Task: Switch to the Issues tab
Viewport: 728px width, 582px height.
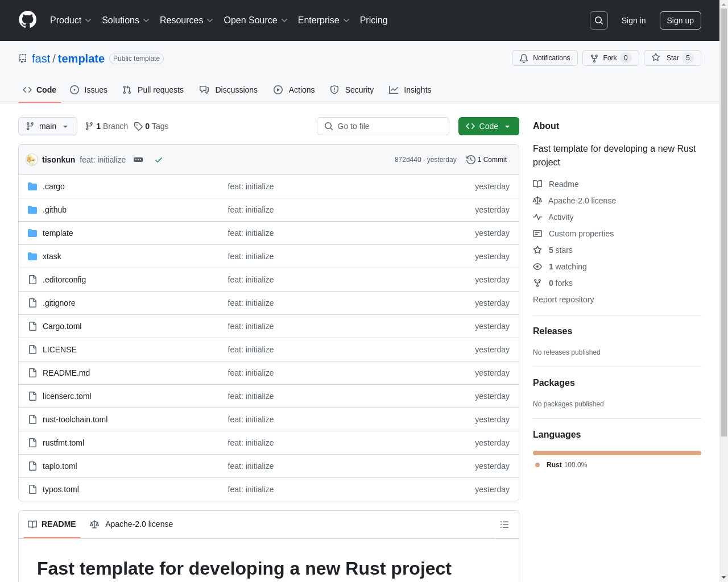Action: coord(89,90)
